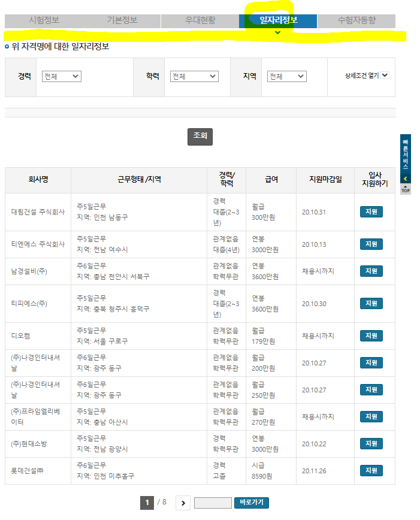Click the 바로가기 go button
The image size is (420, 520).
252,503
